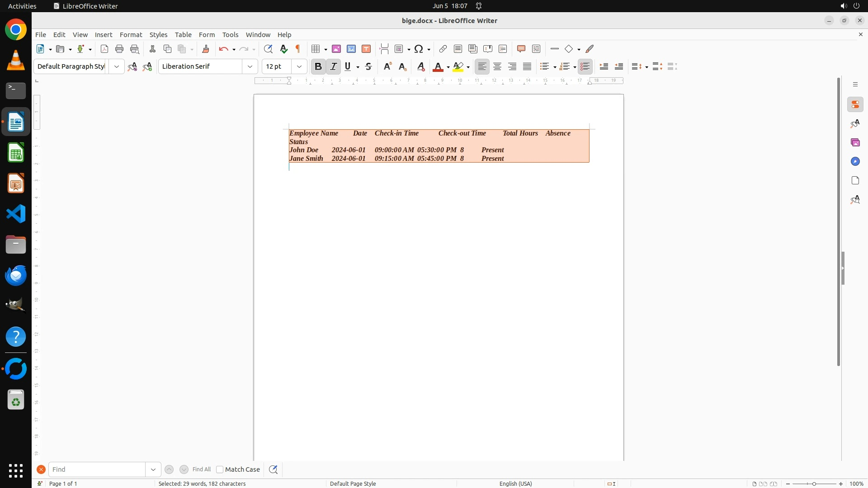Click the Find All button
Viewport: 868px width, 488px height.
[202, 469]
